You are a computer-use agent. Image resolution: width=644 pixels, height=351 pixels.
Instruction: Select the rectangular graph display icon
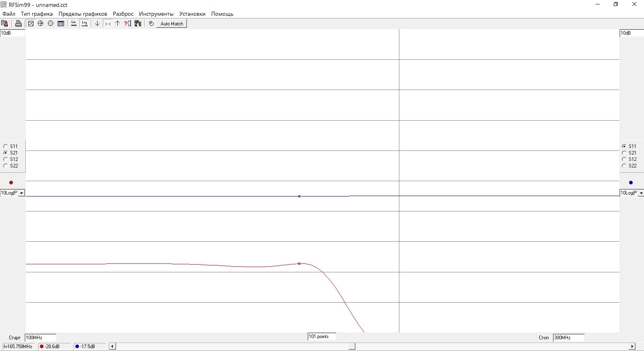coord(31,23)
